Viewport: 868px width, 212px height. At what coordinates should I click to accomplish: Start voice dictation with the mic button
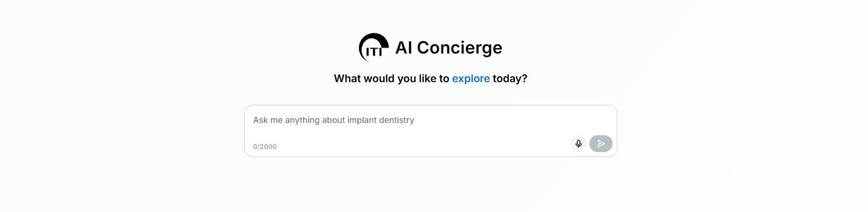(579, 144)
